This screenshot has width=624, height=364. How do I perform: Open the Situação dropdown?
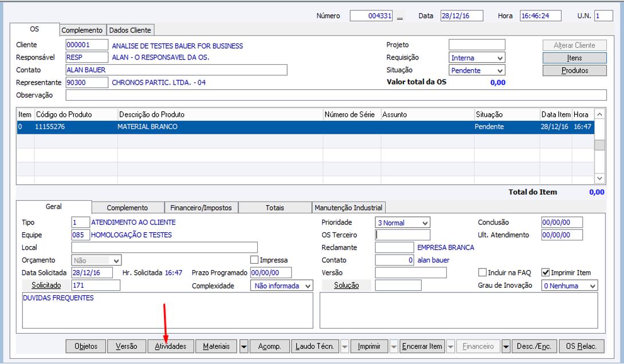tap(500, 70)
